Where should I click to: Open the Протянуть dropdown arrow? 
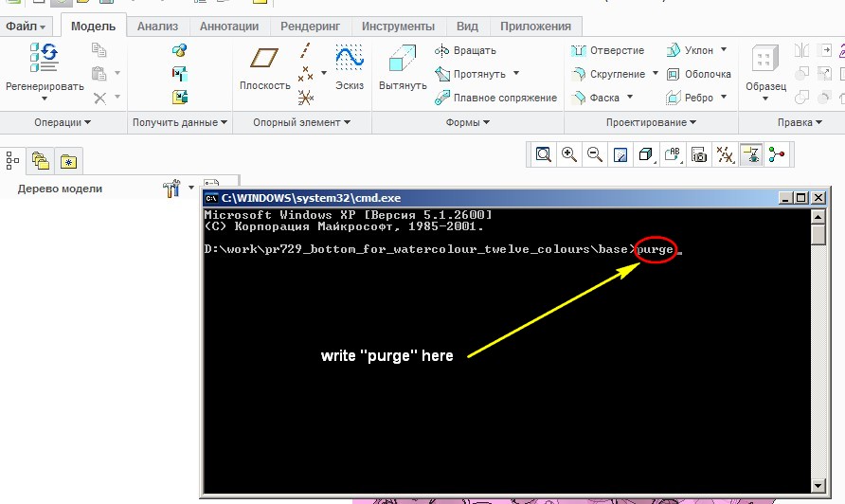coord(515,73)
